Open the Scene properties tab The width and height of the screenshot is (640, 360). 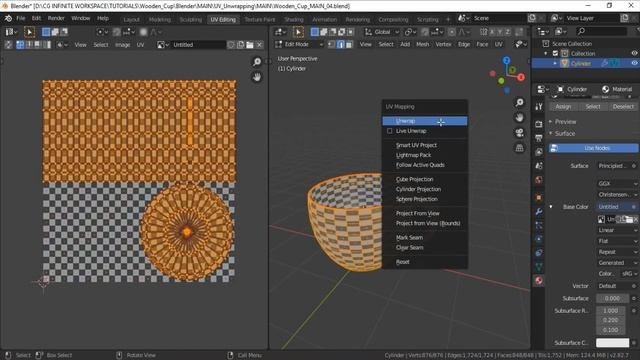(x=539, y=166)
